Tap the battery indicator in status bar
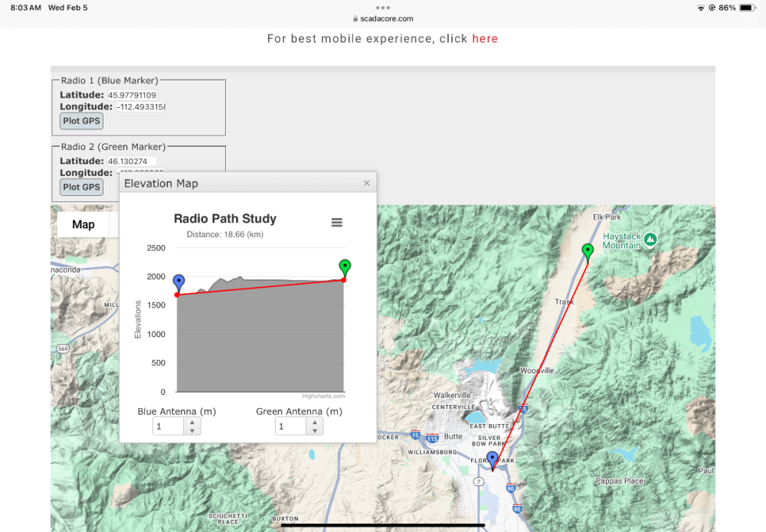 coord(746,8)
